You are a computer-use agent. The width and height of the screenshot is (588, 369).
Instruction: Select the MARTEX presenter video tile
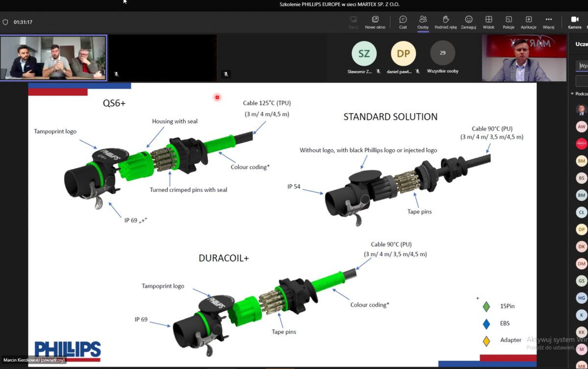(524, 58)
